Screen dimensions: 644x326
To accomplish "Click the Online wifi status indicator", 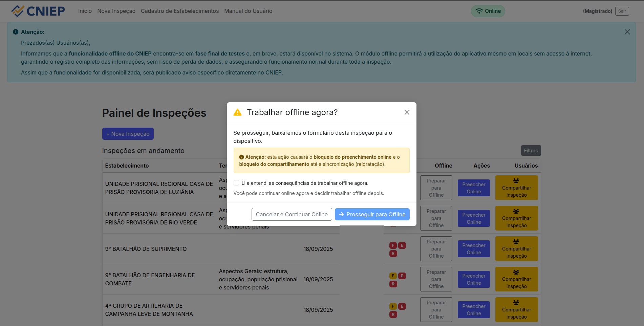I will pyautogui.click(x=488, y=11).
